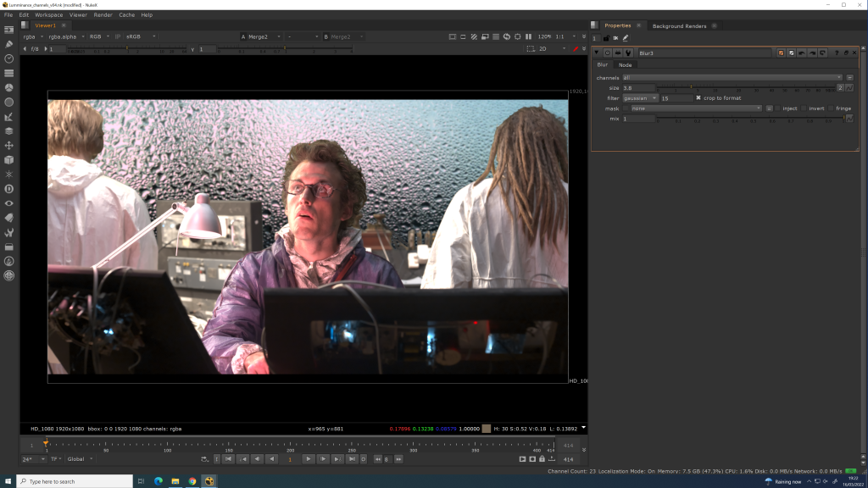Open the Views nodes eye icon
Image resolution: width=868 pixels, height=488 pixels.
[8, 203]
